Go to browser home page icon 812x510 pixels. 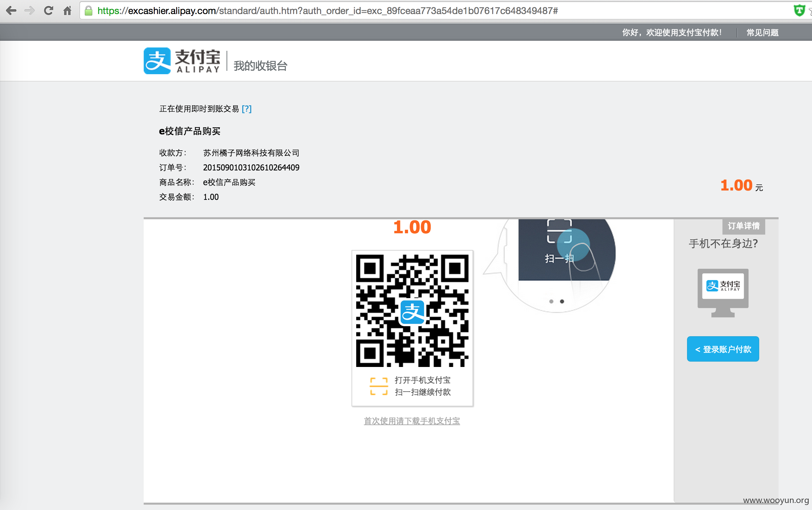(x=67, y=11)
